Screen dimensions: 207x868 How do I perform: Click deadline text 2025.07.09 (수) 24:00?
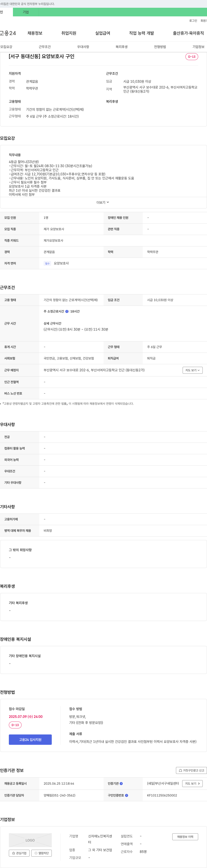26,716
